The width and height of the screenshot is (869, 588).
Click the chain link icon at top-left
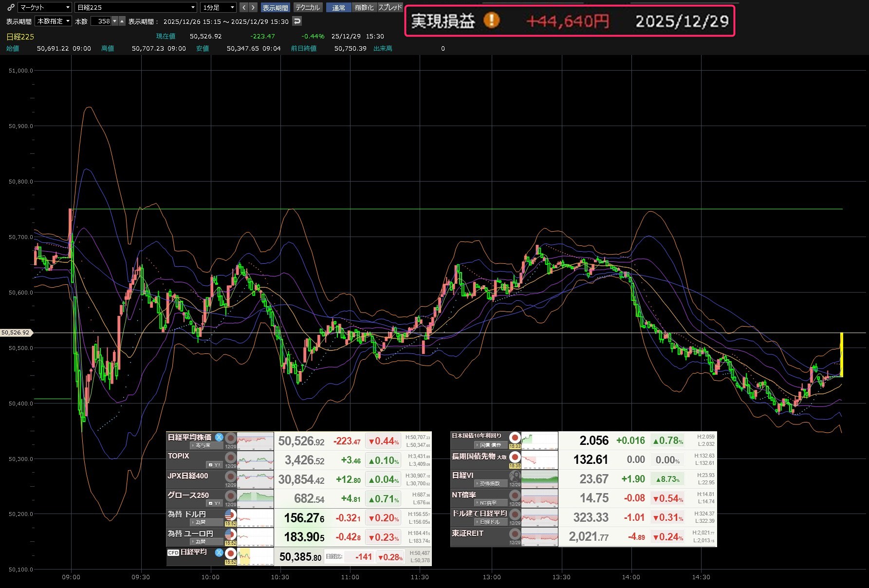tap(11, 7)
